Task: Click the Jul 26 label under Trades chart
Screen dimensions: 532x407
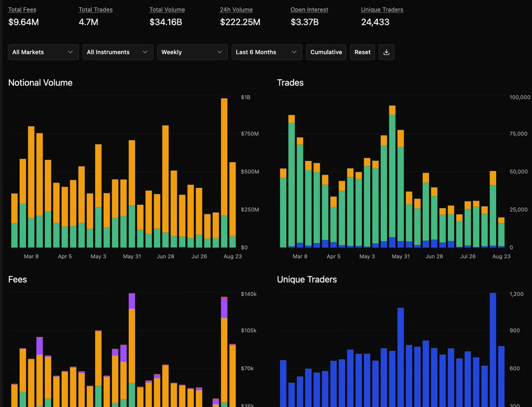Action: [468, 256]
